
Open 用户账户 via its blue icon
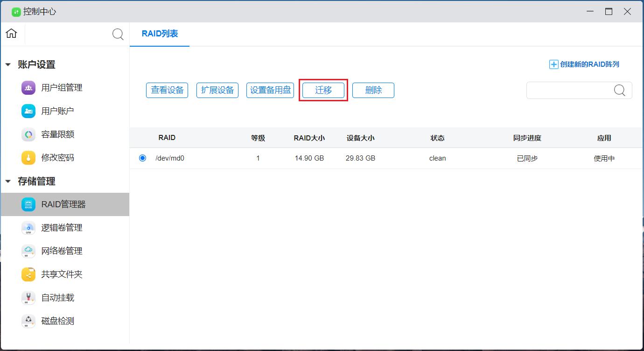click(x=28, y=111)
